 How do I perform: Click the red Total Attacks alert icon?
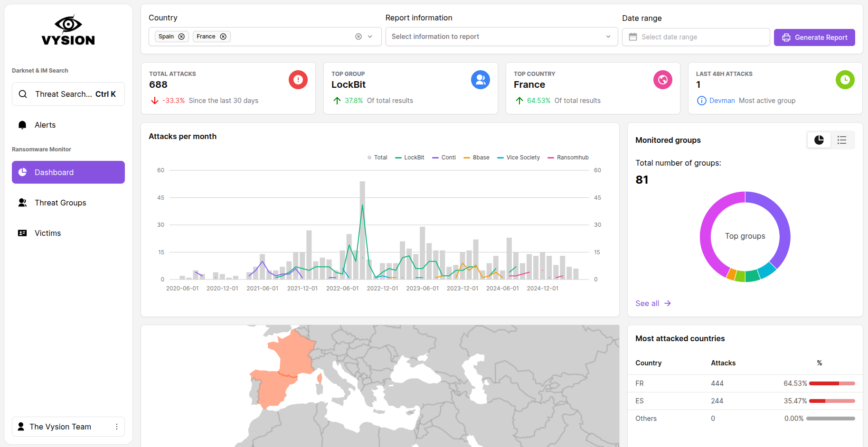coord(298,80)
